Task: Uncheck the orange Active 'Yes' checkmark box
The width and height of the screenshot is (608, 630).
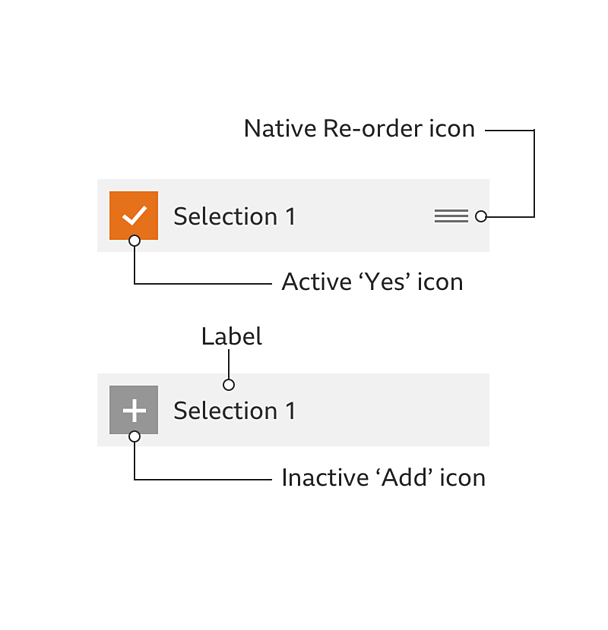Action: [133, 215]
